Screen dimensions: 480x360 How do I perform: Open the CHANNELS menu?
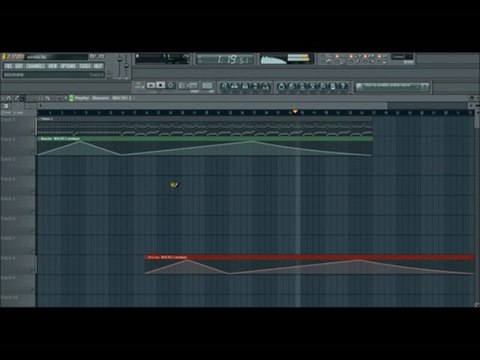pos(35,66)
